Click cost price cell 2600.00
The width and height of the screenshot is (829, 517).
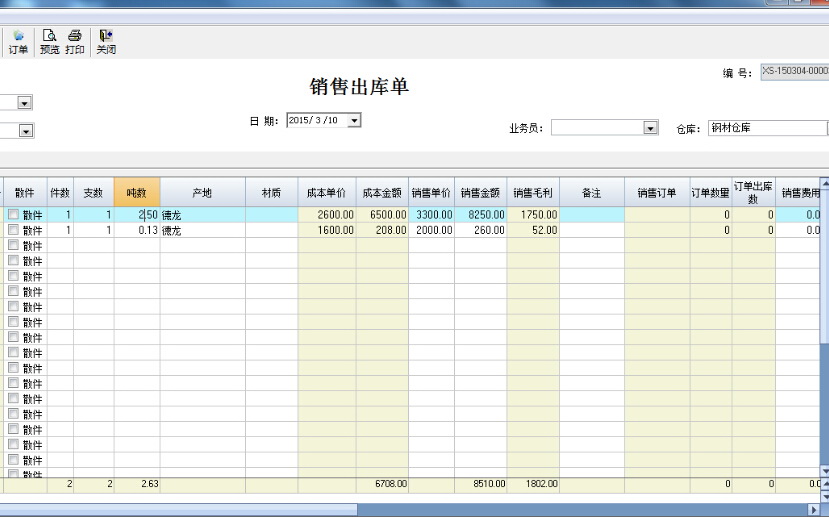(327, 215)
